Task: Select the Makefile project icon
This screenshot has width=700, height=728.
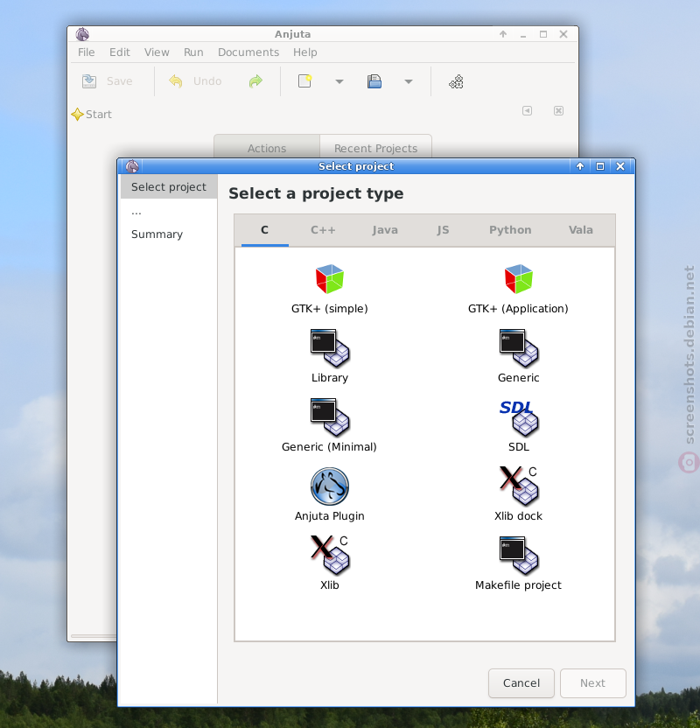Action: pyautogui.click(x=519, y=556)
